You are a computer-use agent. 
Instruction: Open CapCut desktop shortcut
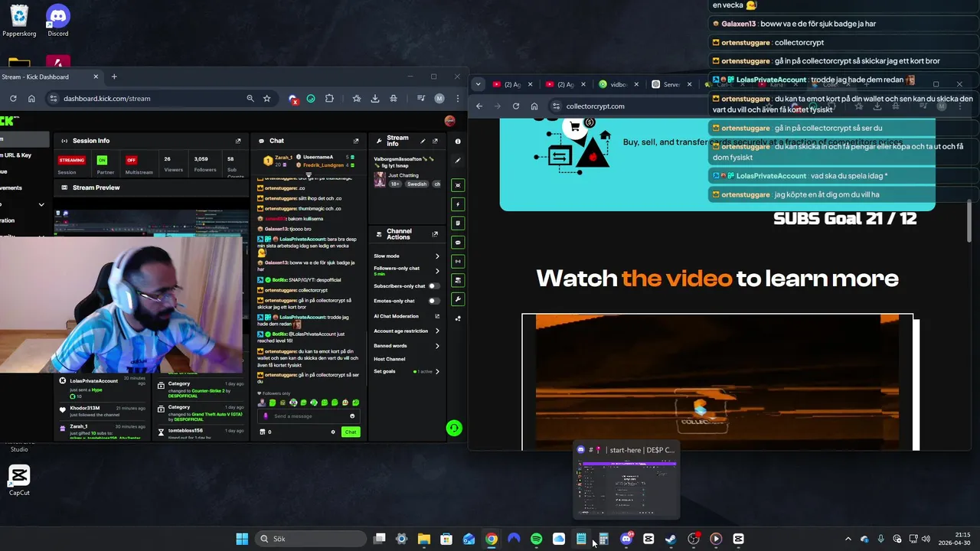tap(19, 481)
